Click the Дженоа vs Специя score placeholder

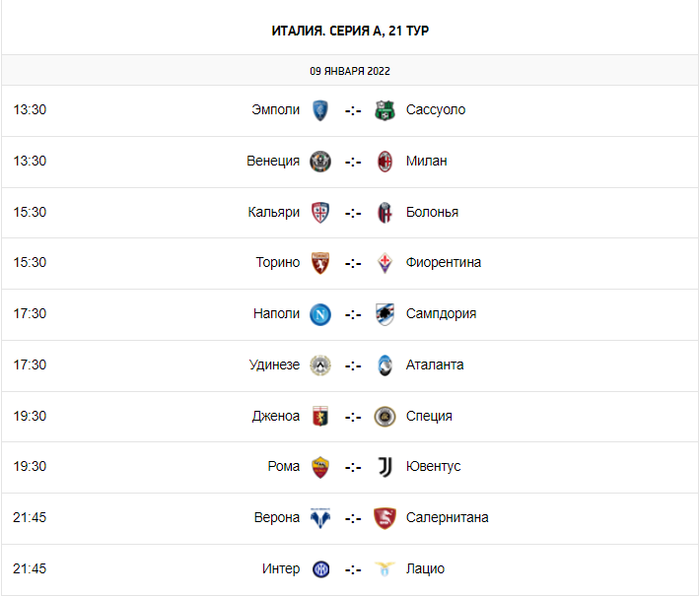352,417
